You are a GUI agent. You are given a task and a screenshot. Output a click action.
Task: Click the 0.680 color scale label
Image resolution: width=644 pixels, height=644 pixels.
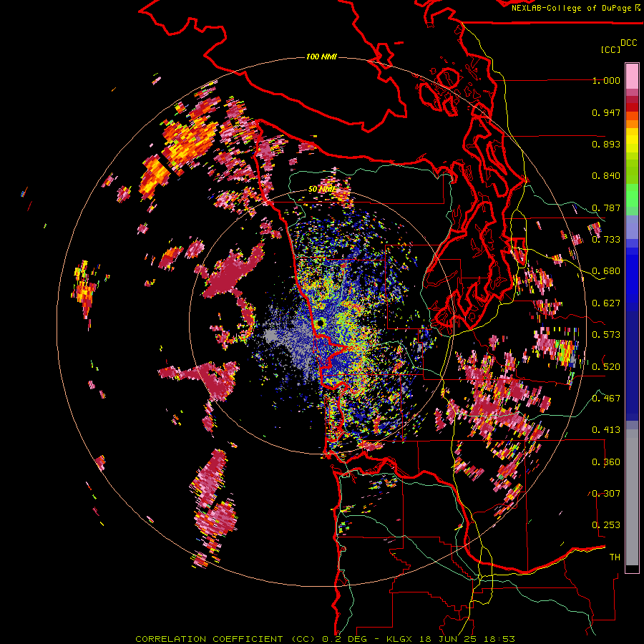(x=606, y=271)
